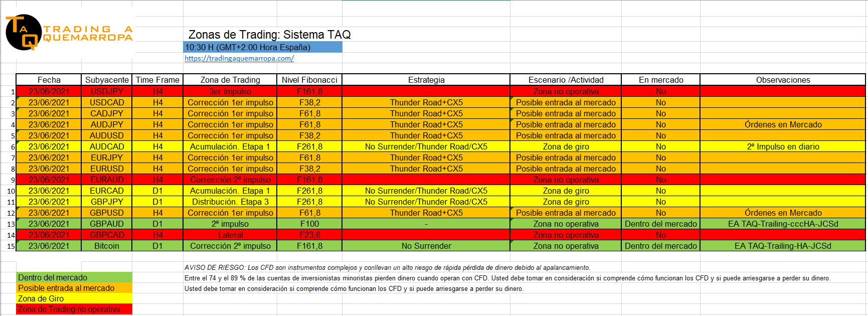This screenshot has width=868, height=316.
Task: Select the orange 'Posible entrada al mercado' legend swatch
Action: 74,288
